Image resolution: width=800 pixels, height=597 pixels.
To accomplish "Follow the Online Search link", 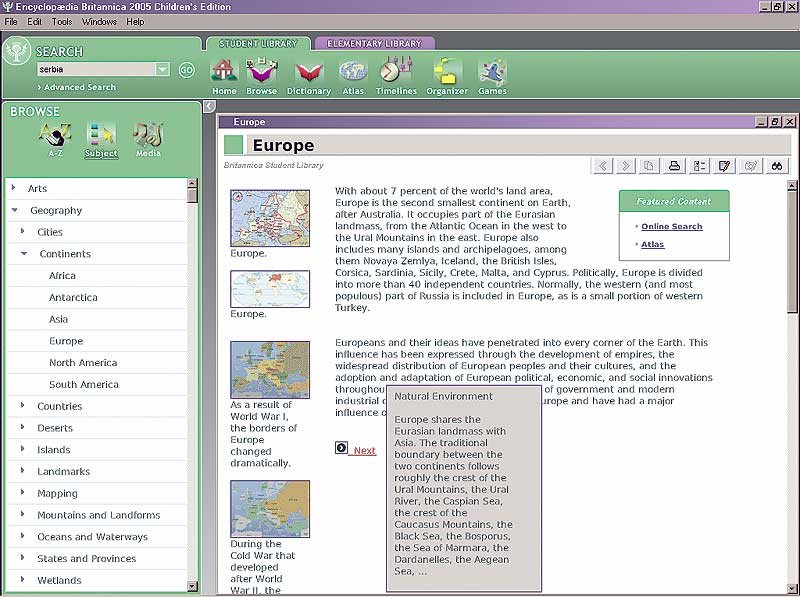I will click(672, 226).
